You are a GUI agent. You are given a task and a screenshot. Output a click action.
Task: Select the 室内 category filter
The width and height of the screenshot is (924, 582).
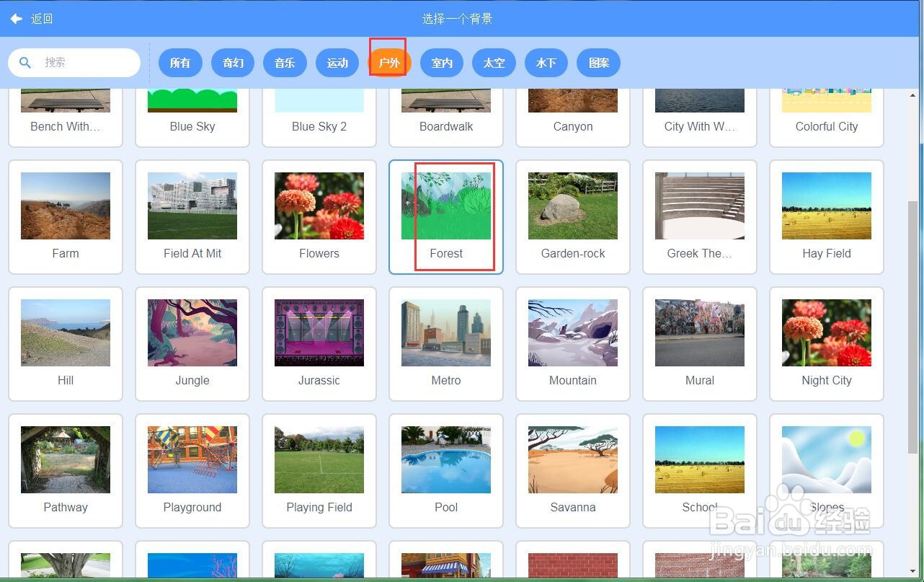point(442,63)
